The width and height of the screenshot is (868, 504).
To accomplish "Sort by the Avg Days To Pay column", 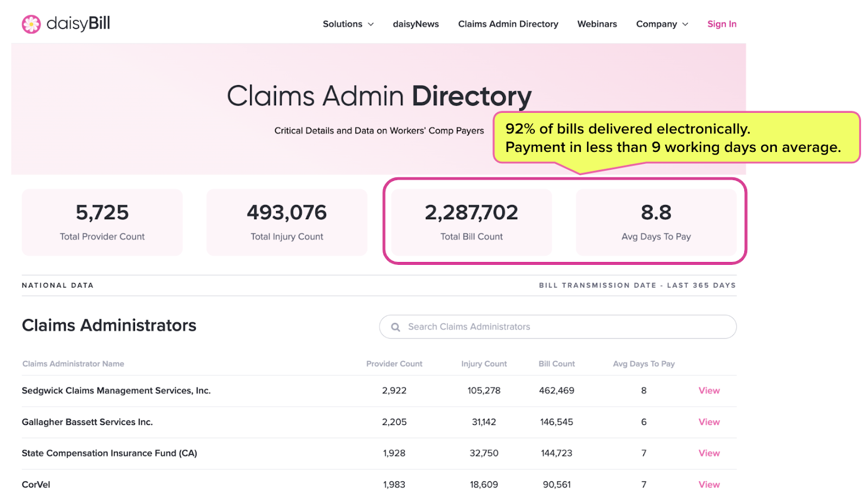I will tap(643, 363).
